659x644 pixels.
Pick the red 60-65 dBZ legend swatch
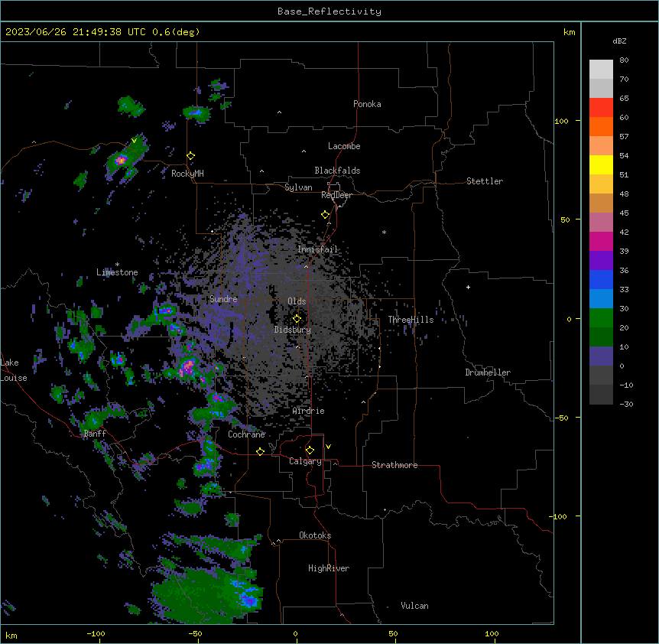[601, 108]
